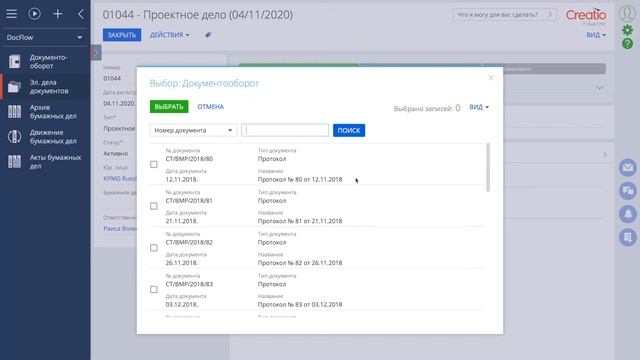
Task: Open the ДЕЙСТВИЯ actions menu
Action: [x=169, y=35]
